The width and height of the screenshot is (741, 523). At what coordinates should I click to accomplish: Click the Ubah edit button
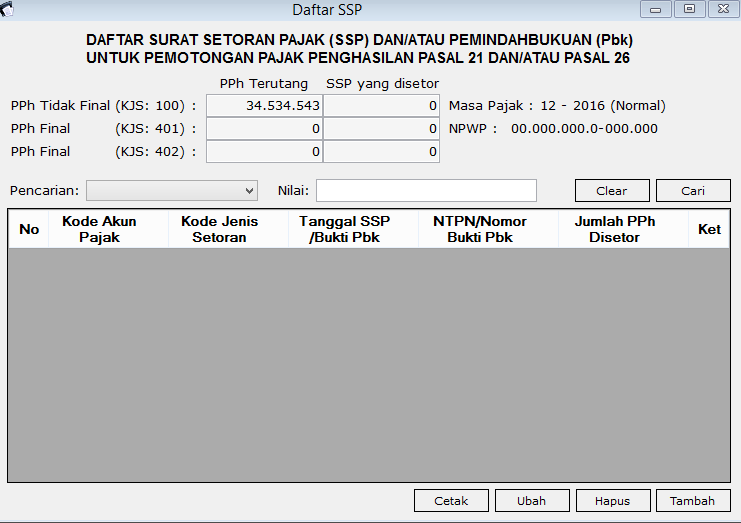[x=532, y=501]
